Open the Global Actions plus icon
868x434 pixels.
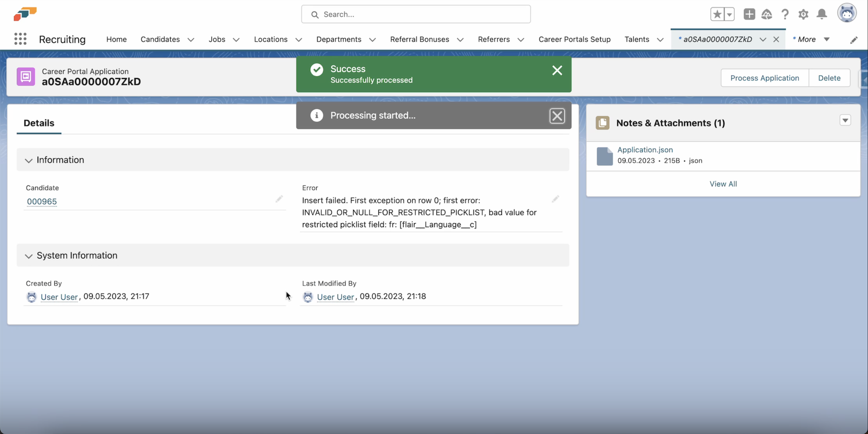click(749, 14)
